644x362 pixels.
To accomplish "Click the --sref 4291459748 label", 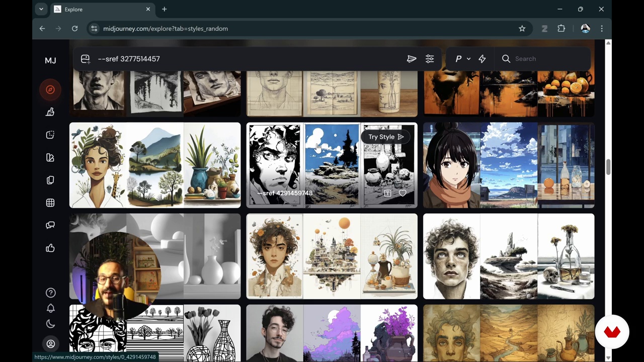I will (285, 193).
